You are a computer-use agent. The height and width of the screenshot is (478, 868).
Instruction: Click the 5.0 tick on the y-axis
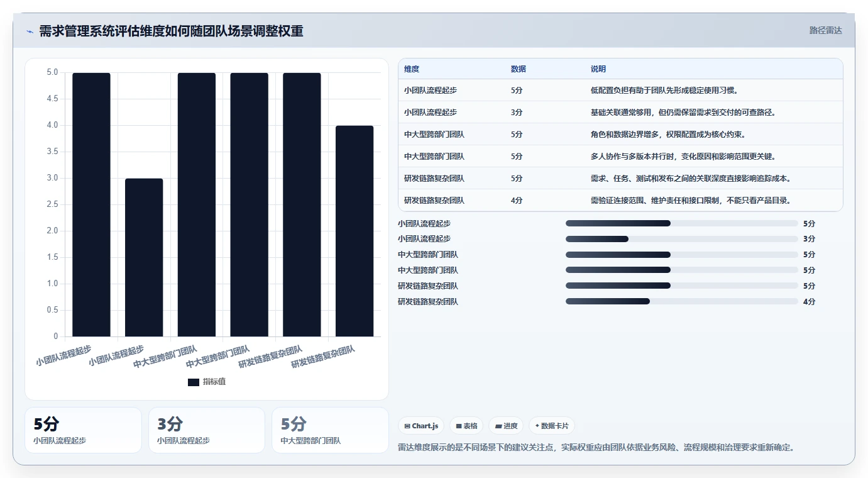[52, 72]
